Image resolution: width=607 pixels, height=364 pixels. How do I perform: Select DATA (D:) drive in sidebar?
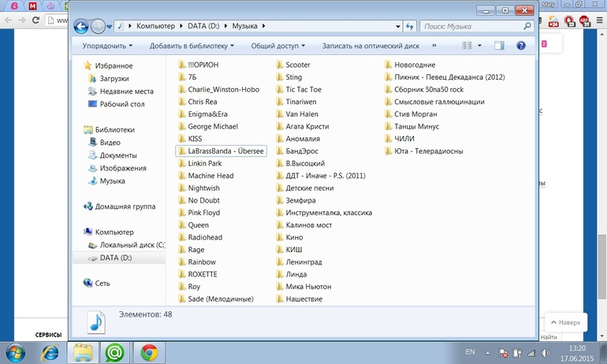116,258
